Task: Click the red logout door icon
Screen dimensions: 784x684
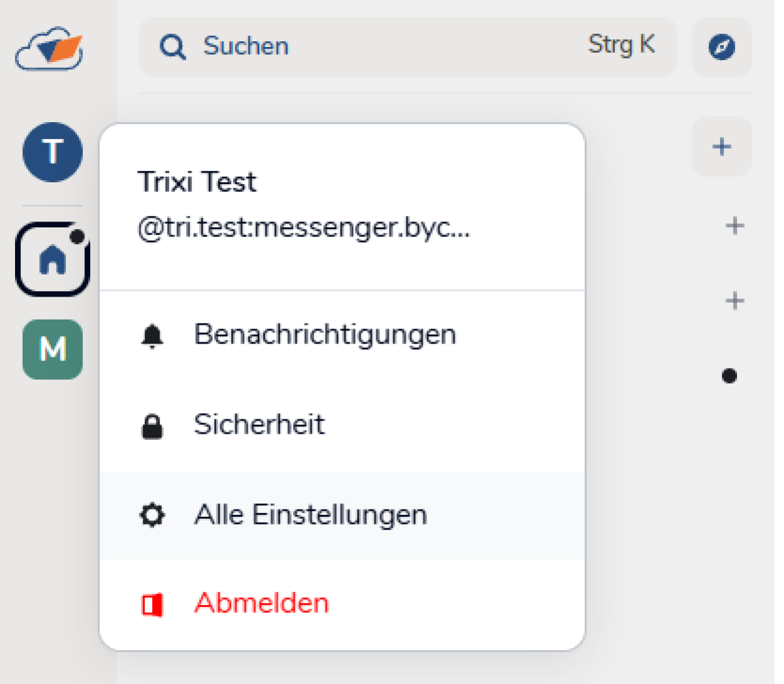Action: coord(152,604)
